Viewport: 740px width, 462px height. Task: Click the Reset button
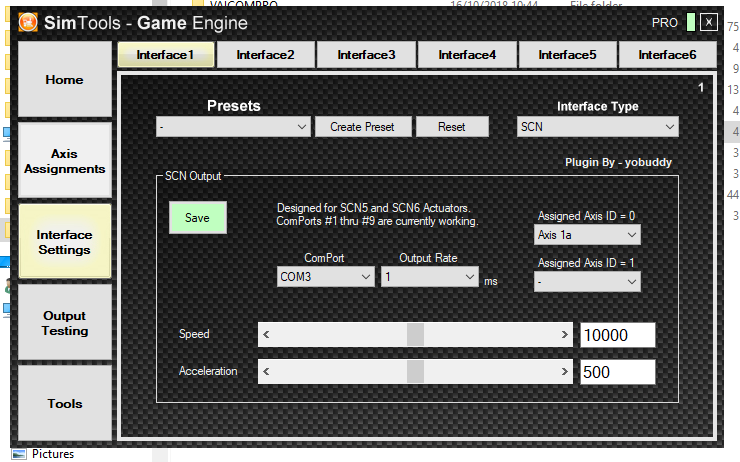click(x=452, y=126)
